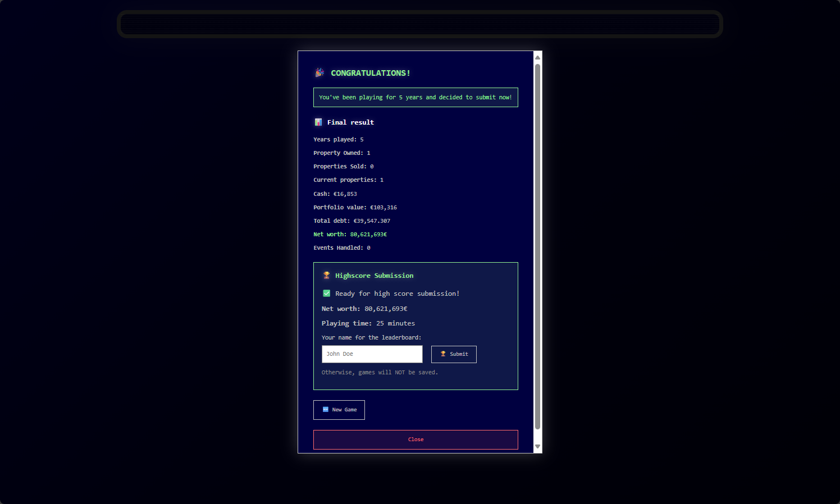Click the 'Playing time: 25 minutes' text
This screenshot has width=840, height=504.
click(368, 323)
